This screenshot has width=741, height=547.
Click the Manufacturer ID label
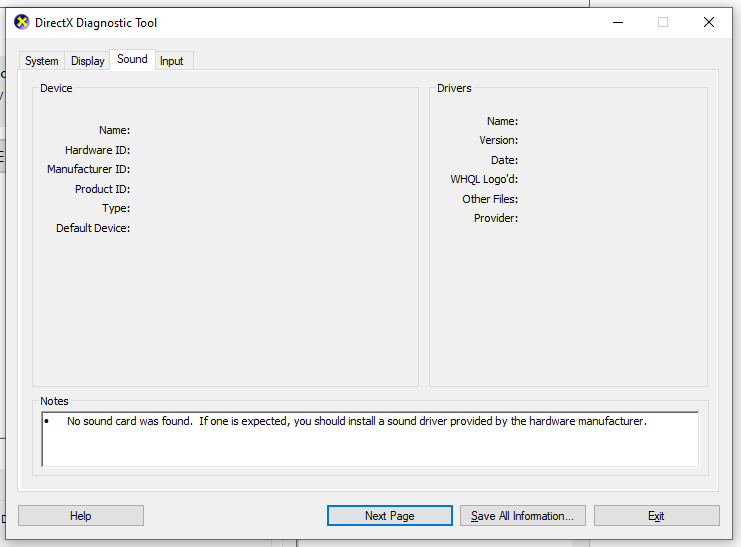88,169
